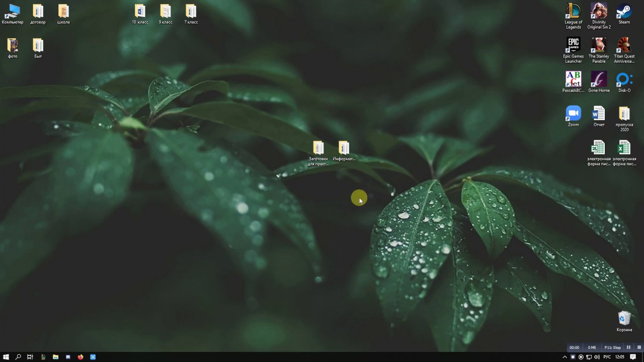Open File Explorer from the taskbar
Screen dimensions: 644x362
pyautogui.click(x=55, y=357)
